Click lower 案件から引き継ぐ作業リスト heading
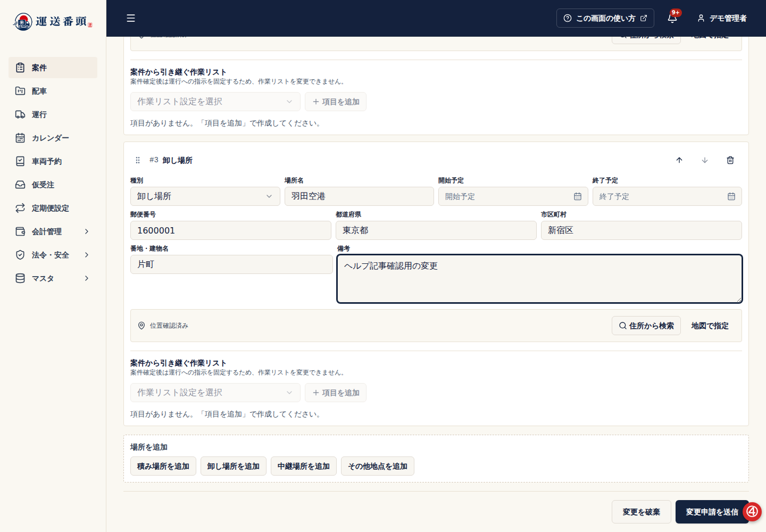This screenshot has width=766, height=532. (x=178, y=363)
